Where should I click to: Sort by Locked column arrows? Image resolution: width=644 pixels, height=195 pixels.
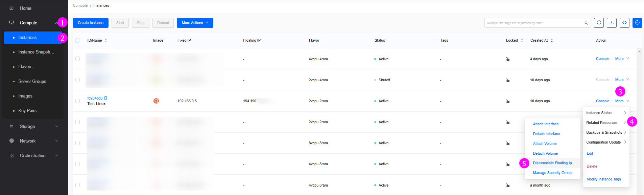(522, 40)
